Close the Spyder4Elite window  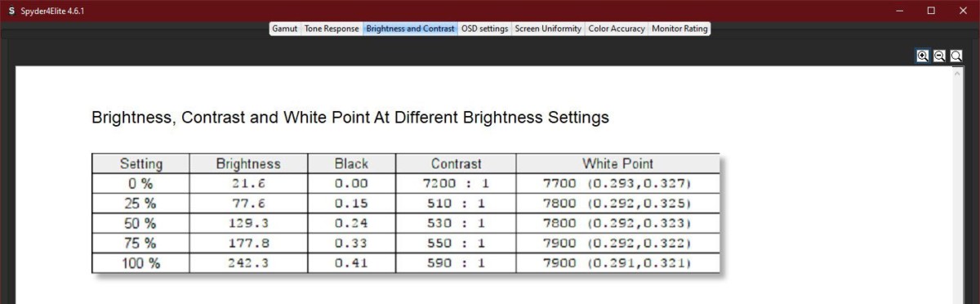click(963, 11)
